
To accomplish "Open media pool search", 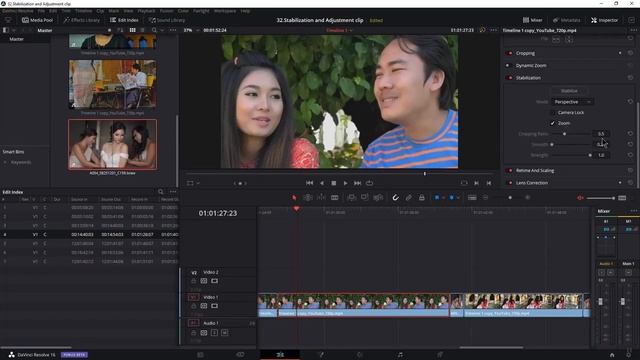I will click(x=154, y=30).
